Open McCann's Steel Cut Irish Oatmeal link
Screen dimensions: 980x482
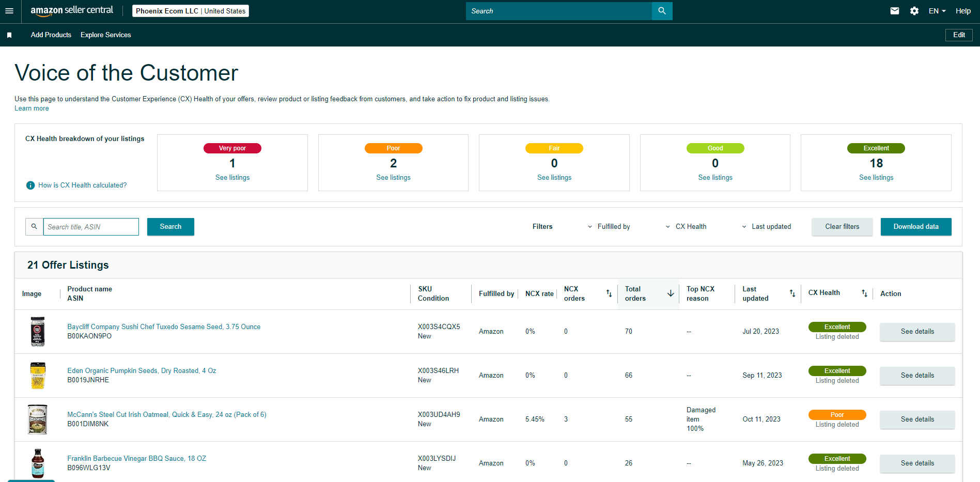[167, 415]
